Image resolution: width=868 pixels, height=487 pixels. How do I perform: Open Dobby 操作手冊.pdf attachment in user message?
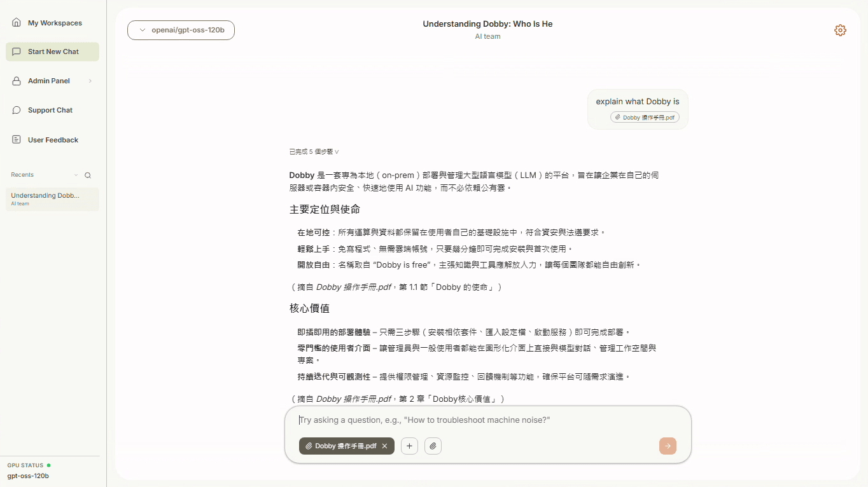tap(645, 118)
